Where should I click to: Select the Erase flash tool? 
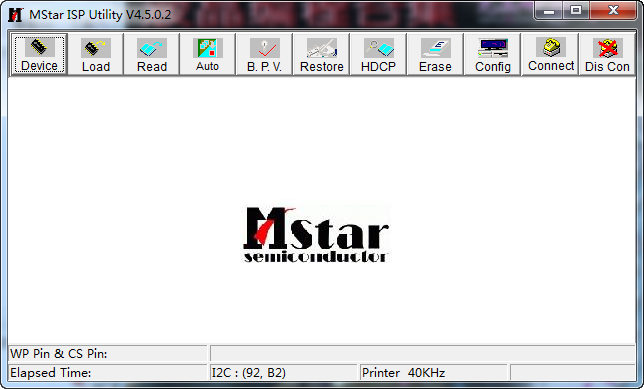tap(435, 55)
